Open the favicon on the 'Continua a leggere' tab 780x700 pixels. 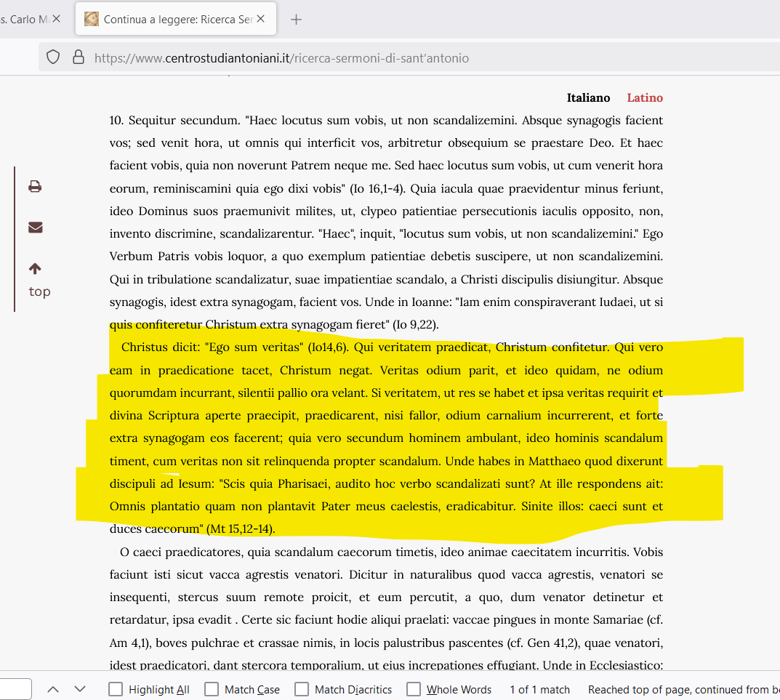click(92, 19)
